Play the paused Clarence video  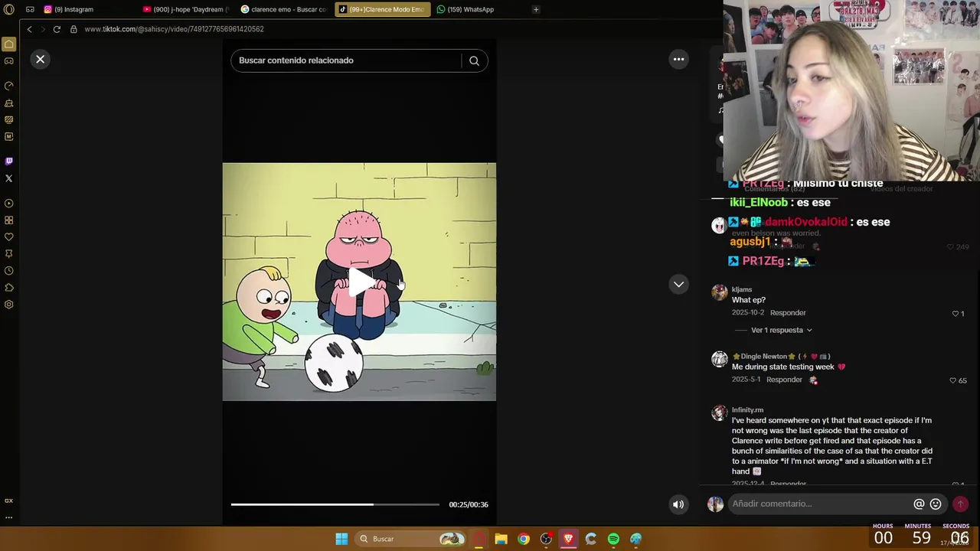pos(360,282)
